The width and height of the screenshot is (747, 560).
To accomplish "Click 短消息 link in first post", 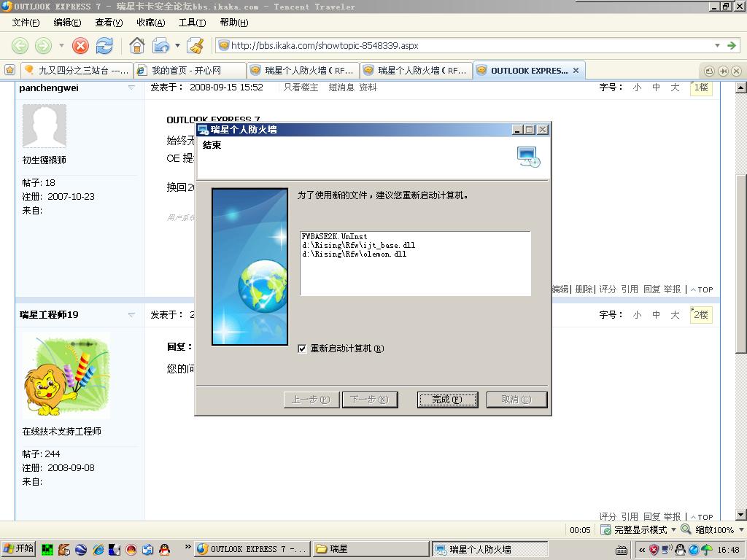I will [x=341, y=87].
